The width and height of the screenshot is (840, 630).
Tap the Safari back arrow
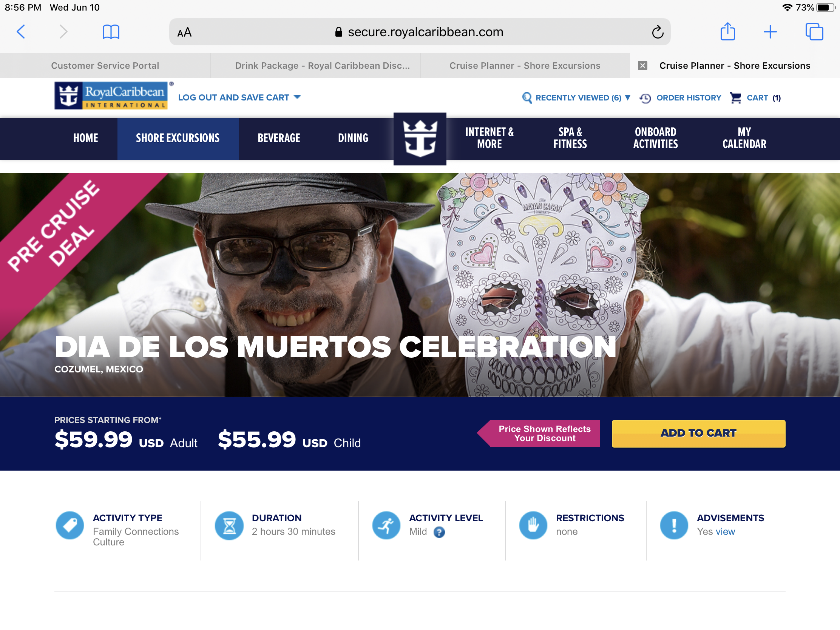tap(21, 32)
